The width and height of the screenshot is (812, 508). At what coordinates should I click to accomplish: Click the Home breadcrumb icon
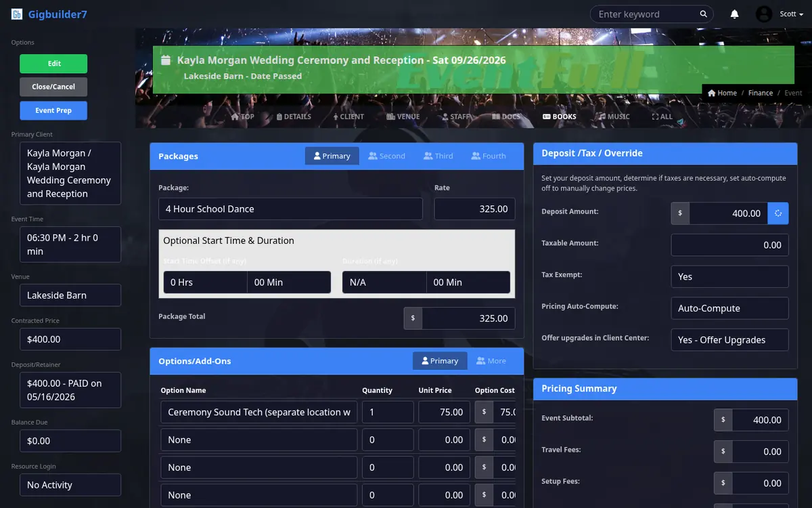[x=712, y=93]
